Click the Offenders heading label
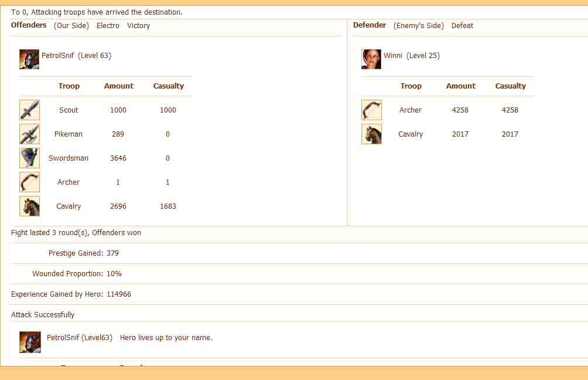Viewport: 588px width, 380px height. click(x=29, y=25)
